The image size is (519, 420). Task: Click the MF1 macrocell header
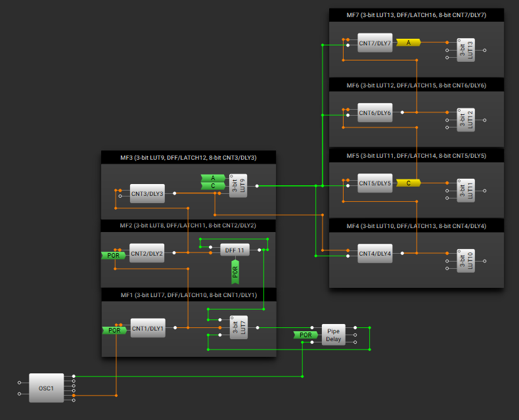(189, 295)
